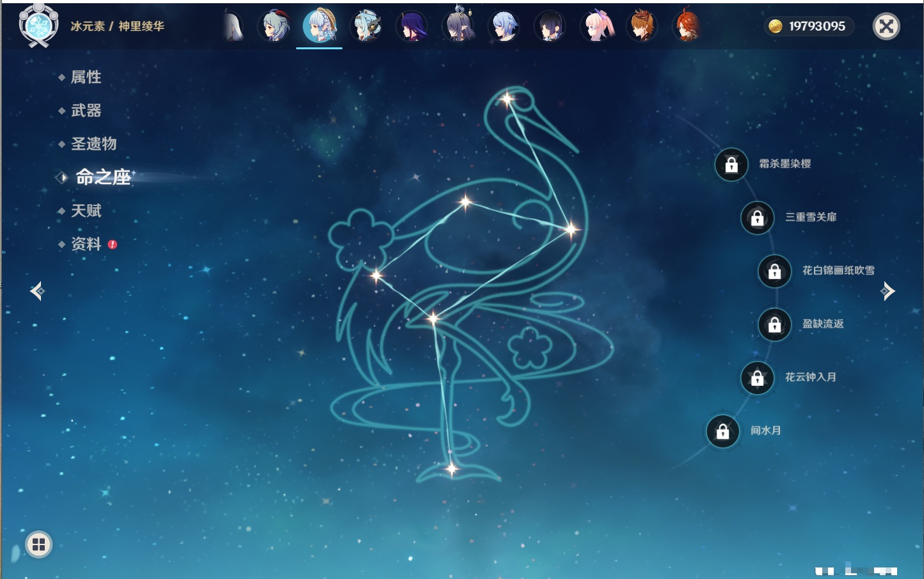This screenshot has width=924, height=579.
Task: Select the 花云钟入月 lock icon
Action: coord(757,378)
